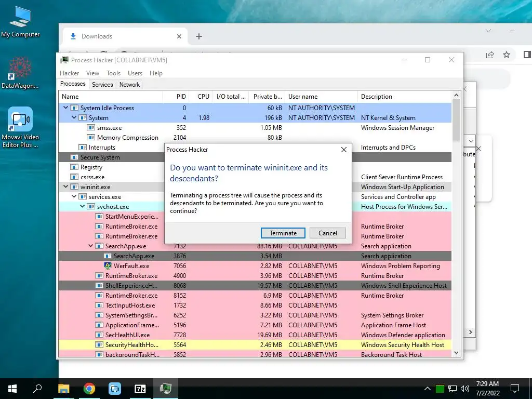Click the browser share icon
532x399 pixels.
pos(490,55)
